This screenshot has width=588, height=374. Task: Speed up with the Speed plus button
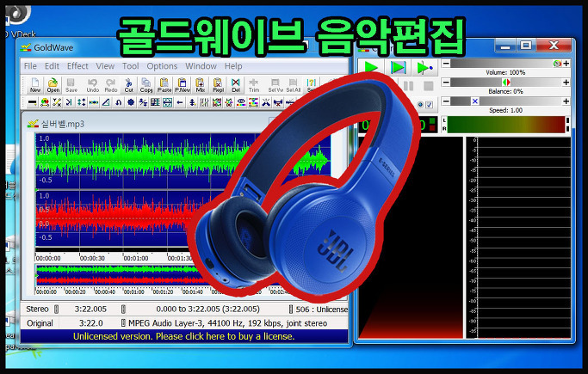point(566,101)
